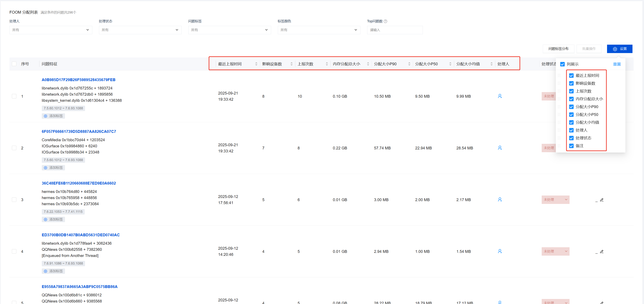Screen dimensions: 644x304
Task: Sort by 影响设备数 column arrows
Action: click(291, 64)
